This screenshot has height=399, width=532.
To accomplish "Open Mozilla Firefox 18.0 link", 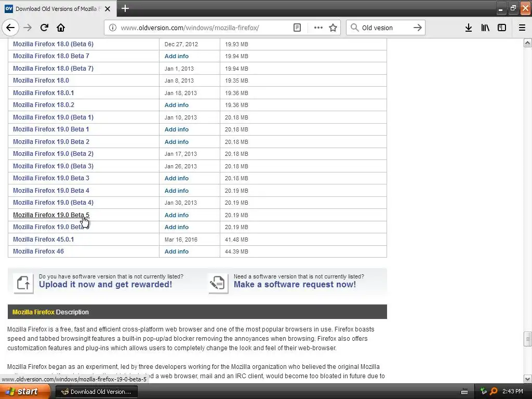I will point(41,81).
